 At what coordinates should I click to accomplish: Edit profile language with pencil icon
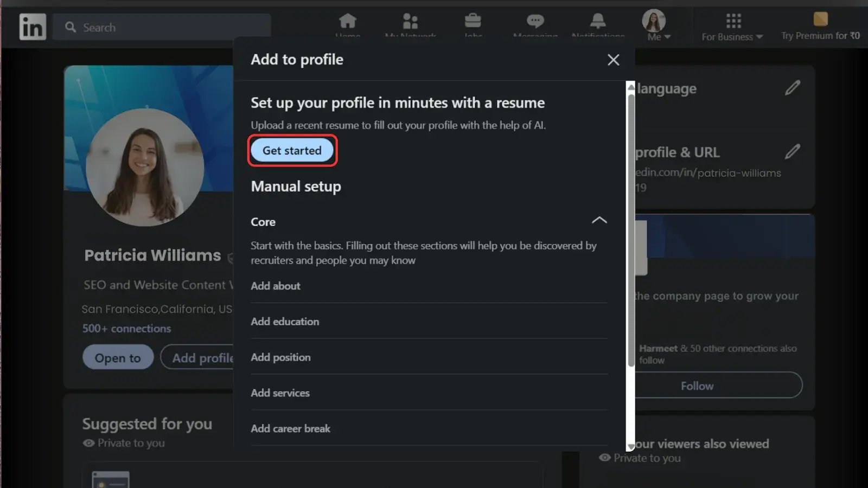point(792,88)
